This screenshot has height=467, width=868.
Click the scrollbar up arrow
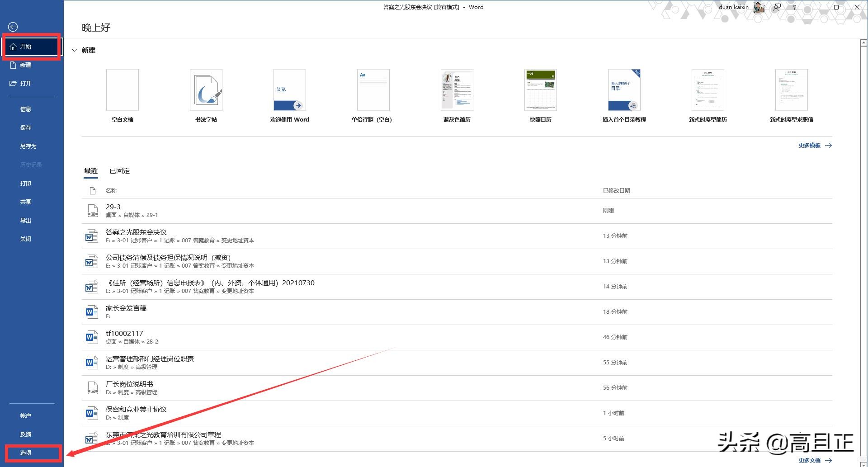[863, 43]
